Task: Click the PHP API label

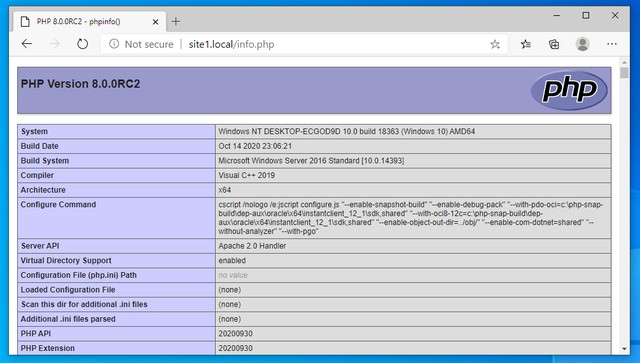Action: click(x=36, y=334)
